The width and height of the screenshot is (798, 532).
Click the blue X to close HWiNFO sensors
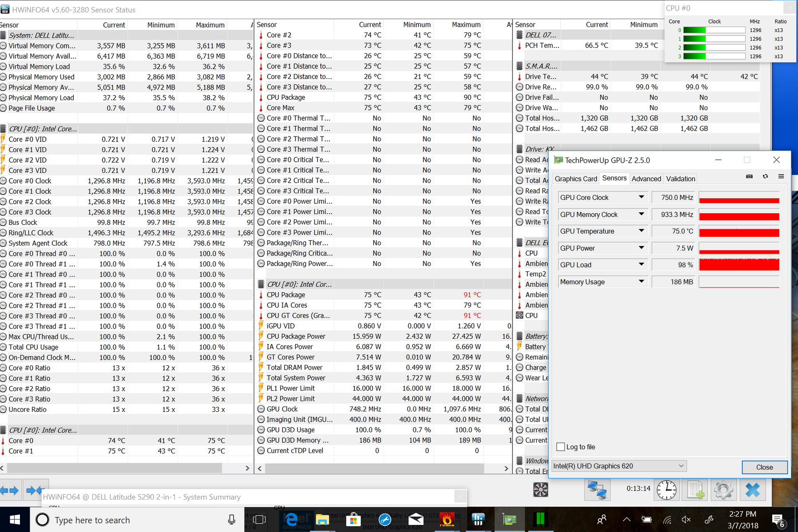tap(753, 490)
